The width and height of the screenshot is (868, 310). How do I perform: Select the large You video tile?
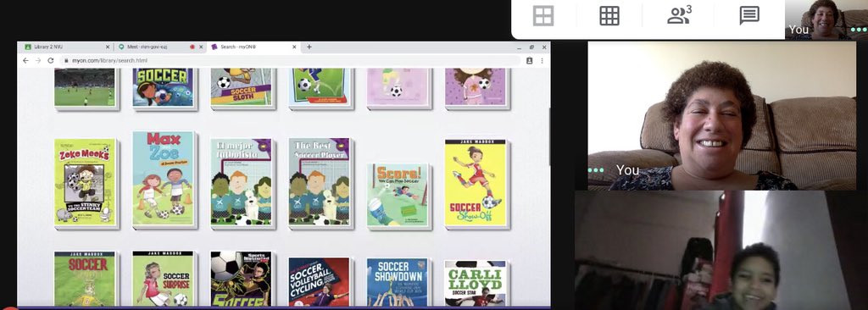pos(722,116)
